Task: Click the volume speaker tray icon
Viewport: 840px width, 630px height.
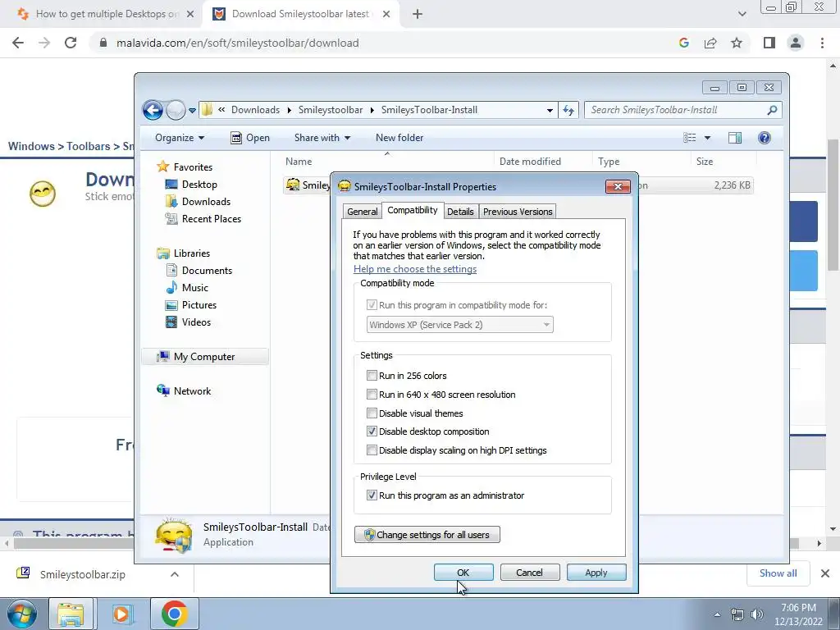Action: 756,614
